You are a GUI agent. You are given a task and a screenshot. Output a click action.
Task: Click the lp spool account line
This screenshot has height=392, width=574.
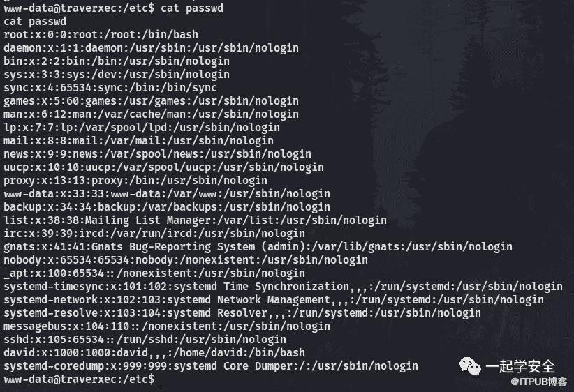click(141, 128)
